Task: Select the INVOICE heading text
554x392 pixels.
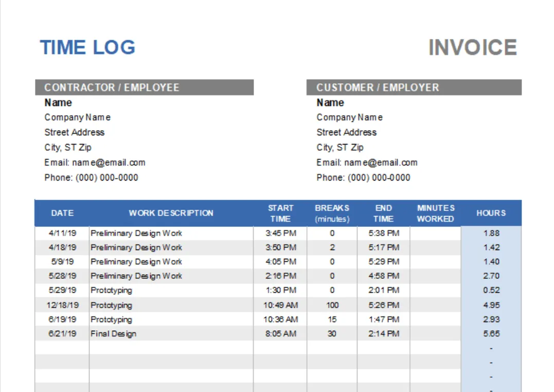Action: [x=473, y=47]
